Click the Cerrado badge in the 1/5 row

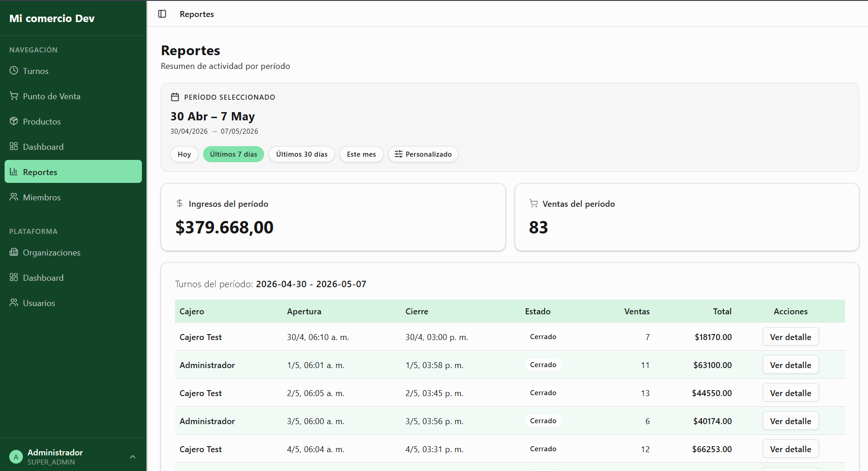pyautogui.click(x=543, y=365)
